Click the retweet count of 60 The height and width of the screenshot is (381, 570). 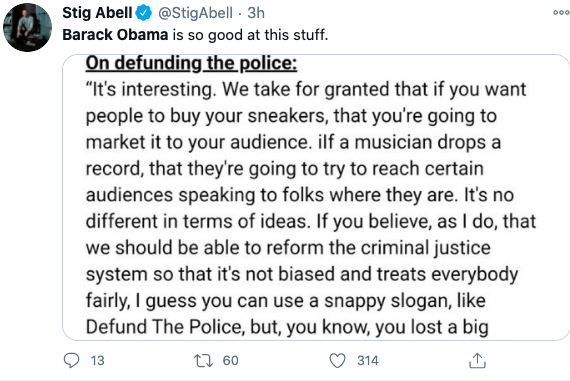point(230,361)
